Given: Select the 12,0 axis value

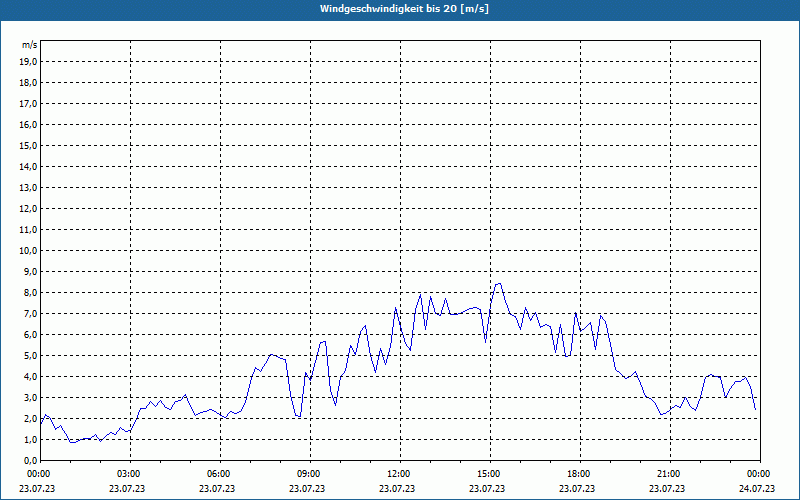Looking at the screenshot, I should coord(29,208).
